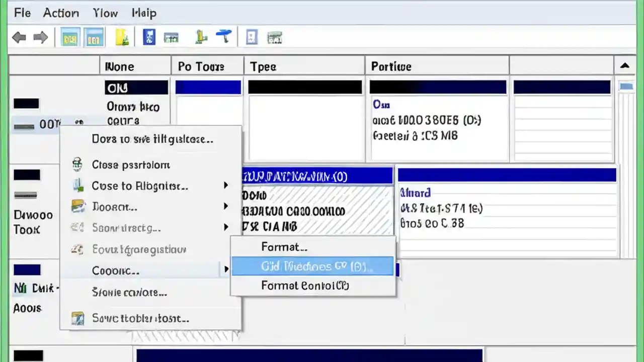Screen dimensions: 644x362
Task: Select the wrench disk-tool icon on the toolbar
Action: coord(223,36)
